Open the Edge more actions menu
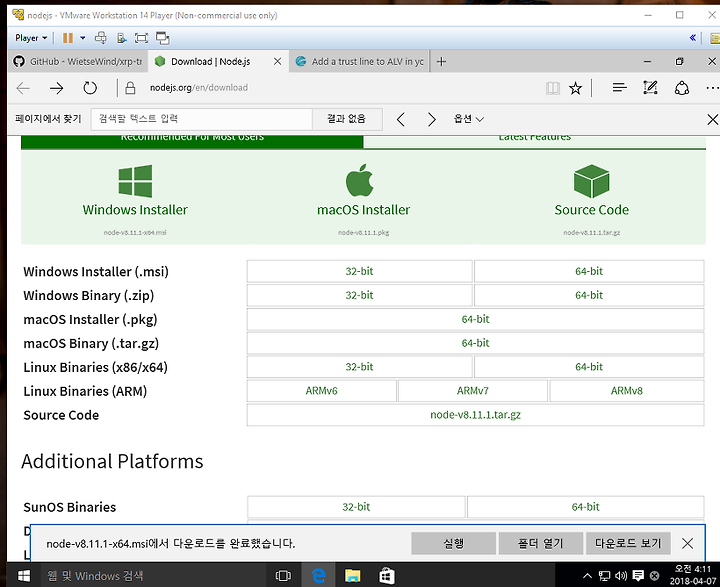Image resolution: width=720 pixels, height=587 pixels. tap(712, 88)
